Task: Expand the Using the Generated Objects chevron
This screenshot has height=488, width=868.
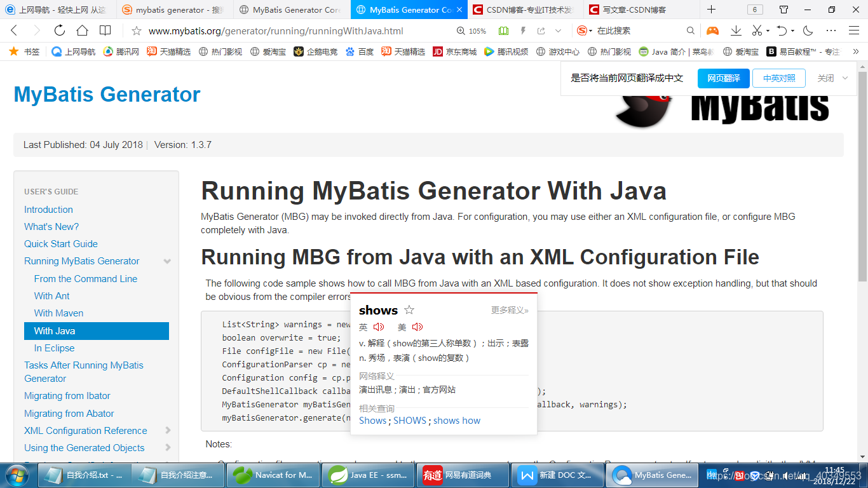Action: [168, 448]
